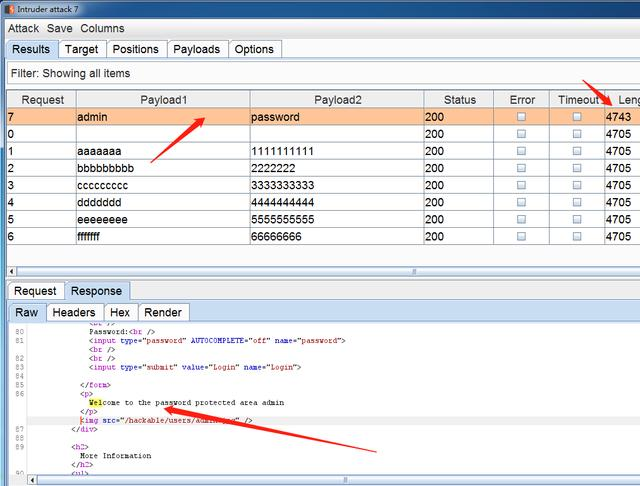The height and width of the screenshot is (486, 640).
Task: Switch to Hex response view
Action: coord(120,313)
